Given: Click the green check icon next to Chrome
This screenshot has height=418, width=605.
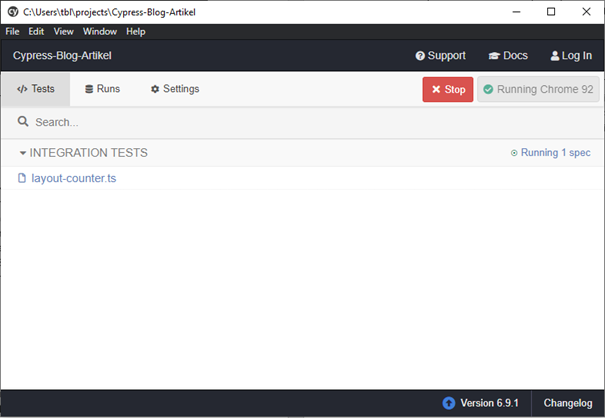Looking at the screenshot, I should 488,89.
